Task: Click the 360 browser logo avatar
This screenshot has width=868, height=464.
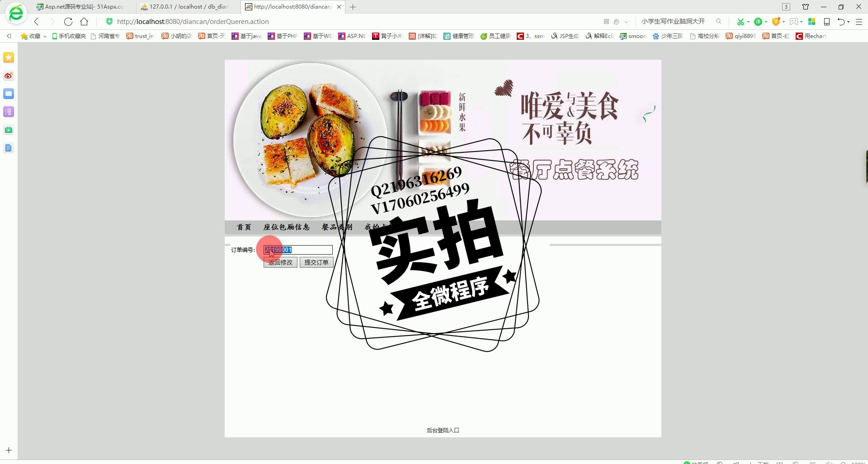Action: point(16,14)
